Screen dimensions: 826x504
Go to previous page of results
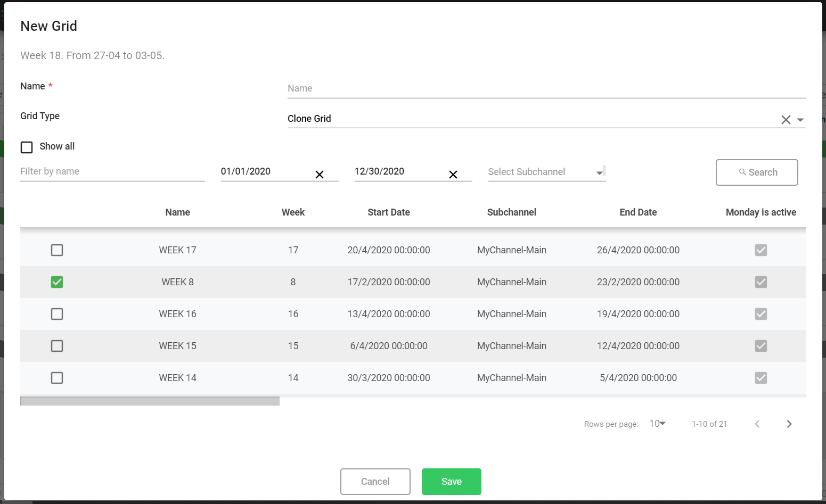(x=757, y=424)
